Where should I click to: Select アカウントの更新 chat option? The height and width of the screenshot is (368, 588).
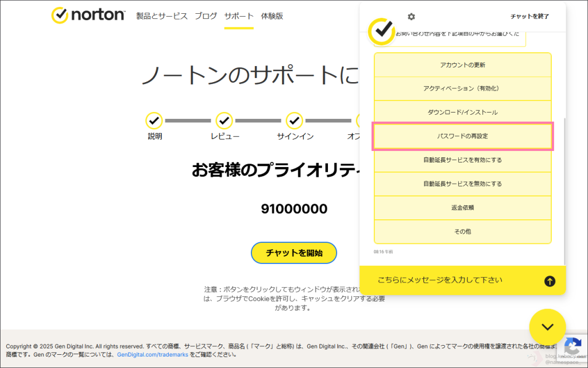point(462,65)
